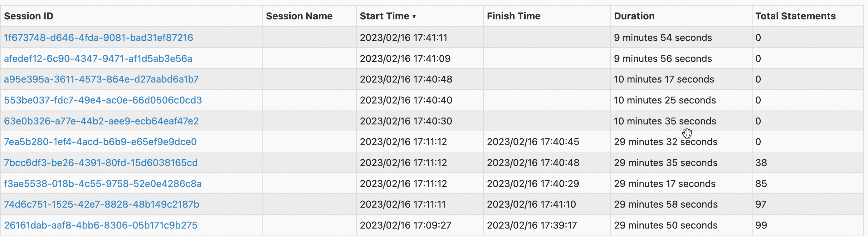Open session afedef12-6c90-4347-9471-af1d5ab3e56a
The height and width of the screenshot is (237, 868).
tap(98, 58)
